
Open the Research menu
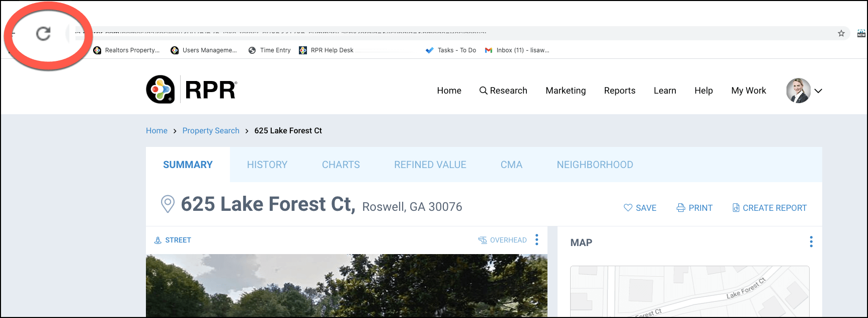pyautogui.click(x=503, y=91)
